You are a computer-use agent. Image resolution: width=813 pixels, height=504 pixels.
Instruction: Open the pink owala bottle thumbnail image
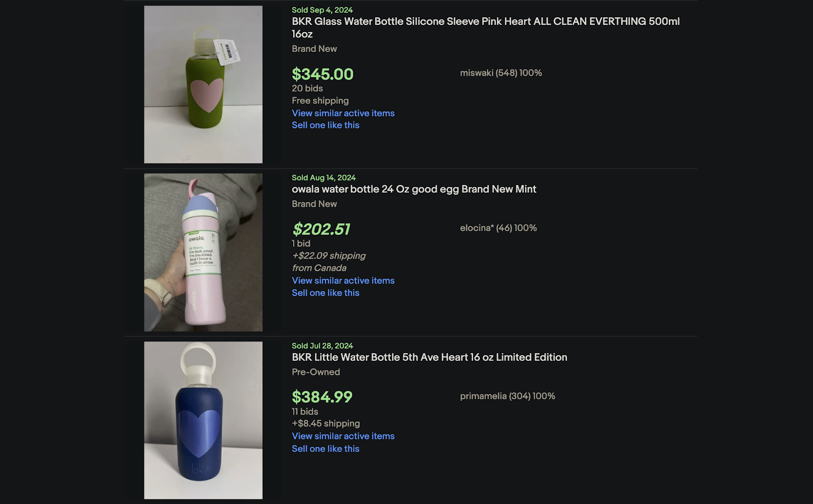click(203, 251)
